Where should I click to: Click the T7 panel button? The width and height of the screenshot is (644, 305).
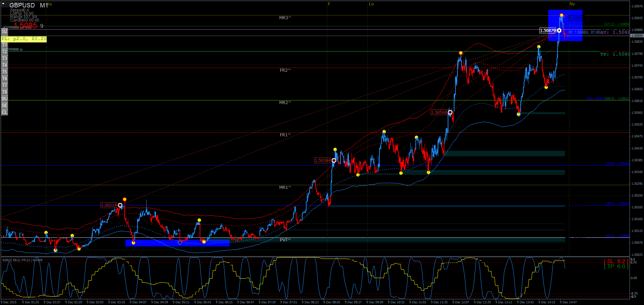[x=5, y=86]
